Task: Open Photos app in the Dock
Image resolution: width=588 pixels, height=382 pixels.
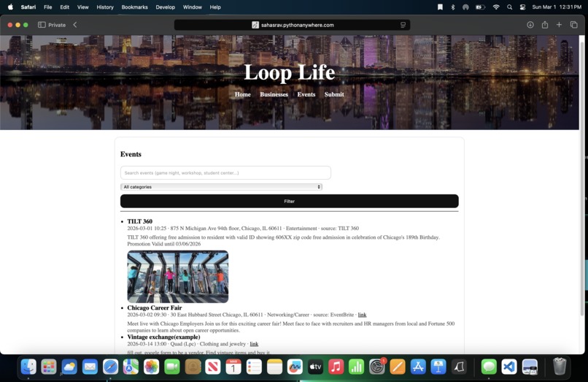Action: point(152,367)
